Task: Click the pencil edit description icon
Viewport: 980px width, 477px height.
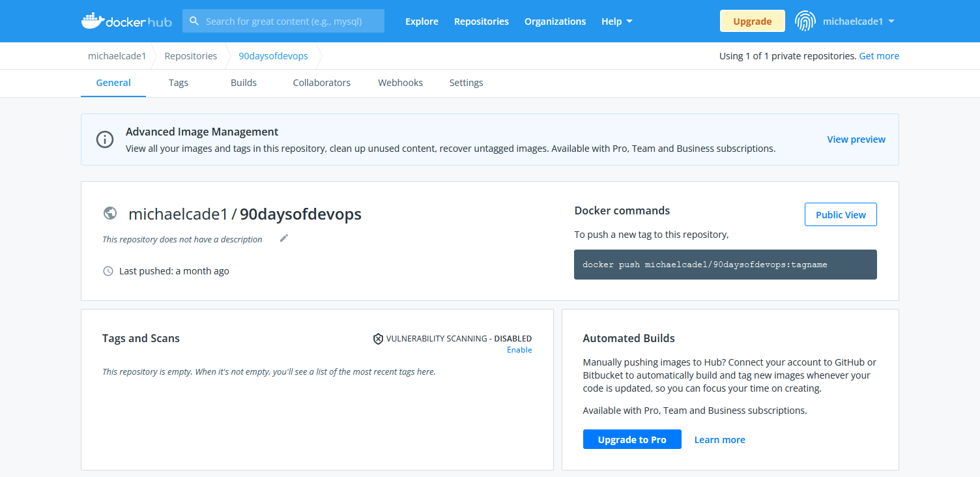Action: tap(283, 238)
